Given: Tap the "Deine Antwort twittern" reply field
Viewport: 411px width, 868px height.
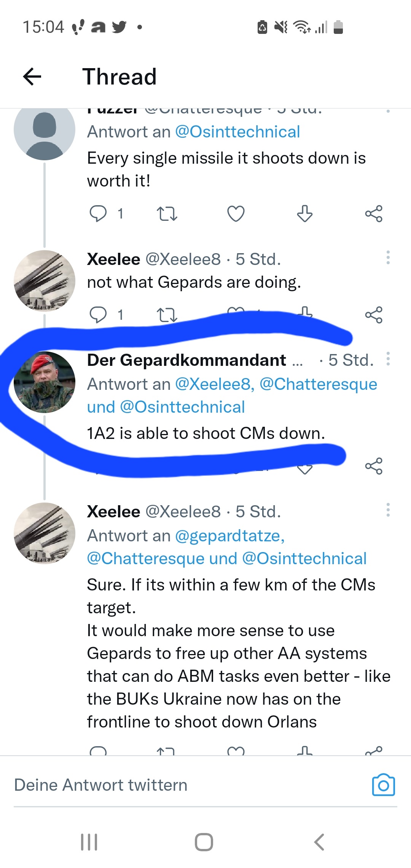Looking at the screenshot, I should [186, 785].
